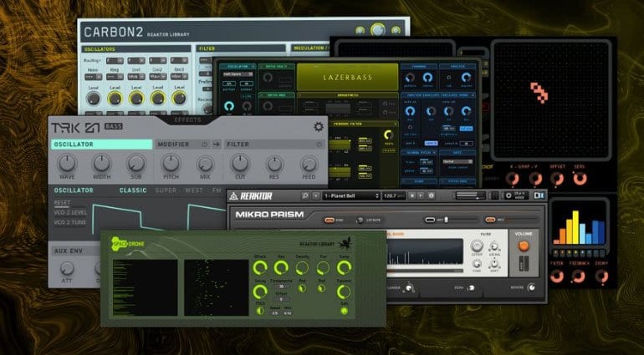Click the arrow icon beside MODIFIER in TRK-01
This screenshot has height=355, width=644.
click(x=217, y=144)
